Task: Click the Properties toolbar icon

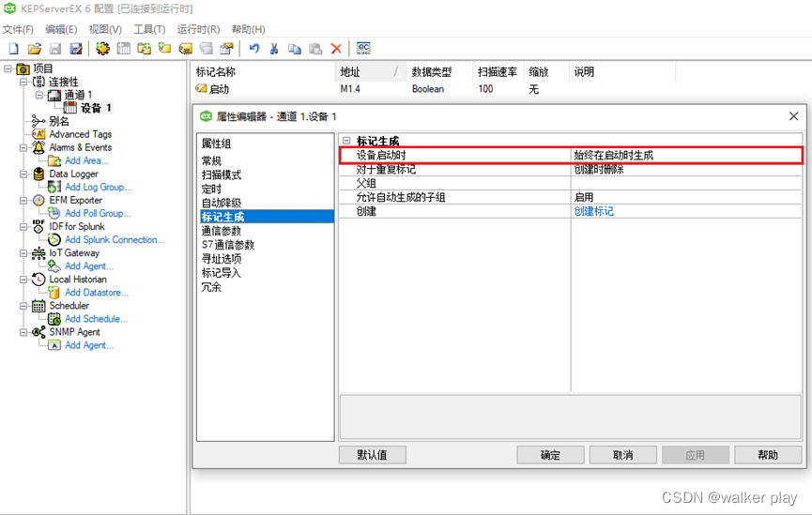Action: [226, 49]
